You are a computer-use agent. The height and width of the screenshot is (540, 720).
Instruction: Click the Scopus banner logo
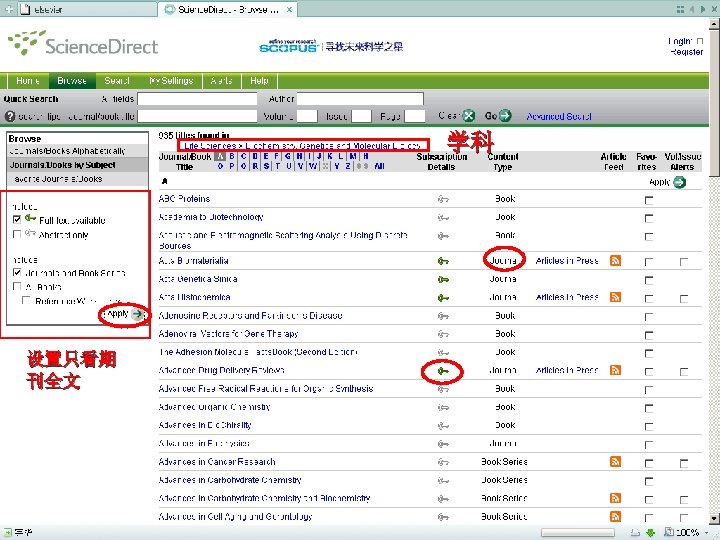point(288,46)
